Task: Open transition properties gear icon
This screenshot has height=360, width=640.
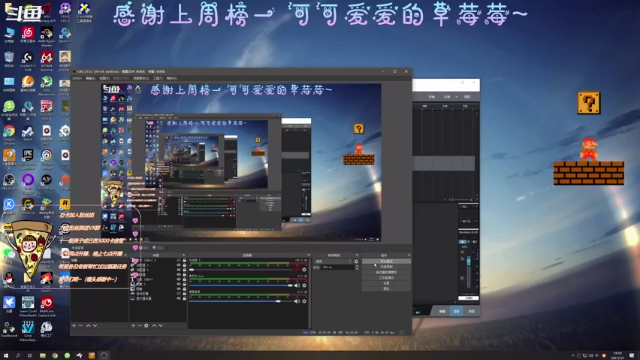Action: click(356, 262)
